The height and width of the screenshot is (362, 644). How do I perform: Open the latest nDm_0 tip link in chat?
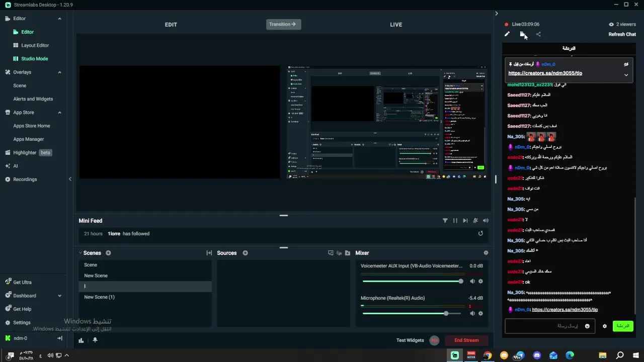tap(565, 310)
